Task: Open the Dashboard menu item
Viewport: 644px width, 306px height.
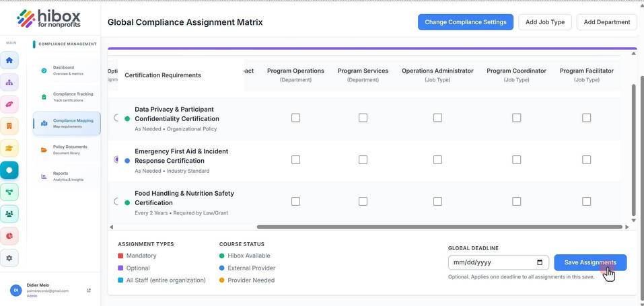Action: [67, 70]
